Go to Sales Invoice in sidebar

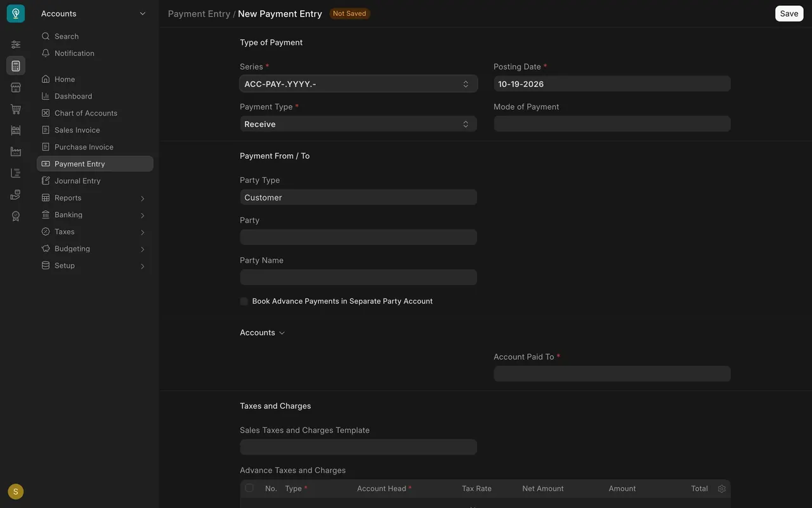[x=95, y=130]
